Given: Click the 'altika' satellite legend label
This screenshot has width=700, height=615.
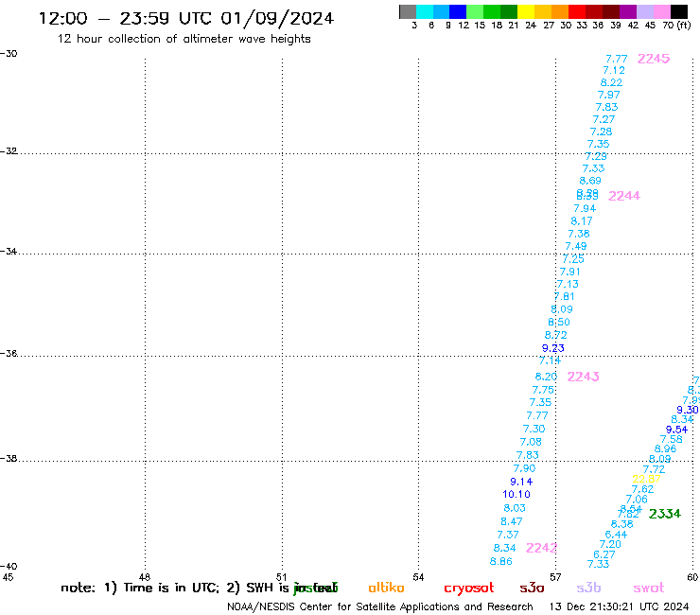Looking at the screenshot, I should 386,588.
